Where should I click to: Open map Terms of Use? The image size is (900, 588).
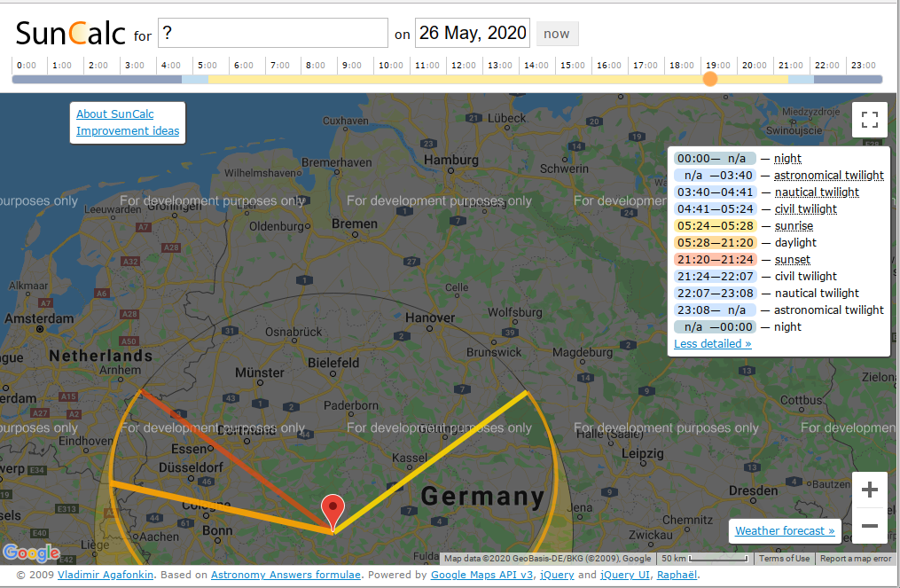click(x=784, y=558)
